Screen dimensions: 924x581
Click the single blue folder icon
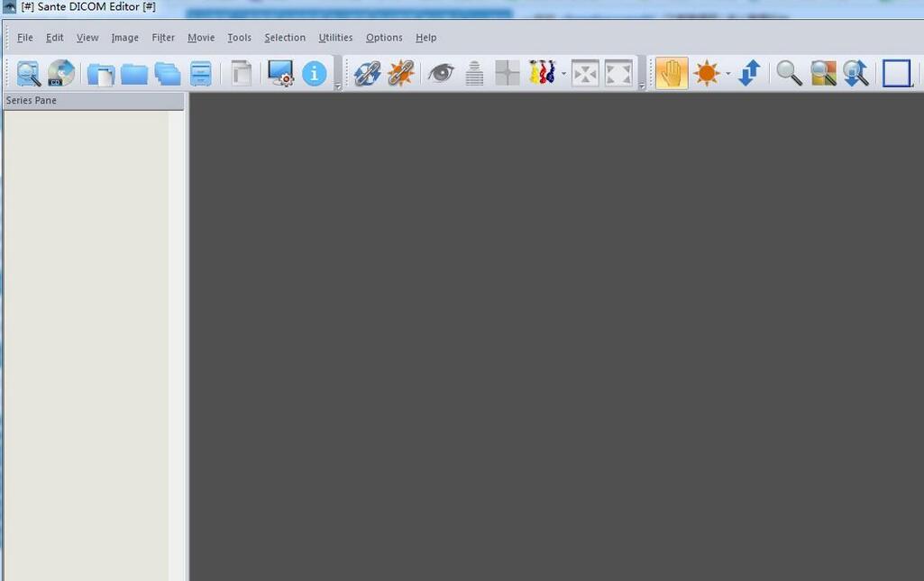(134, 74)
